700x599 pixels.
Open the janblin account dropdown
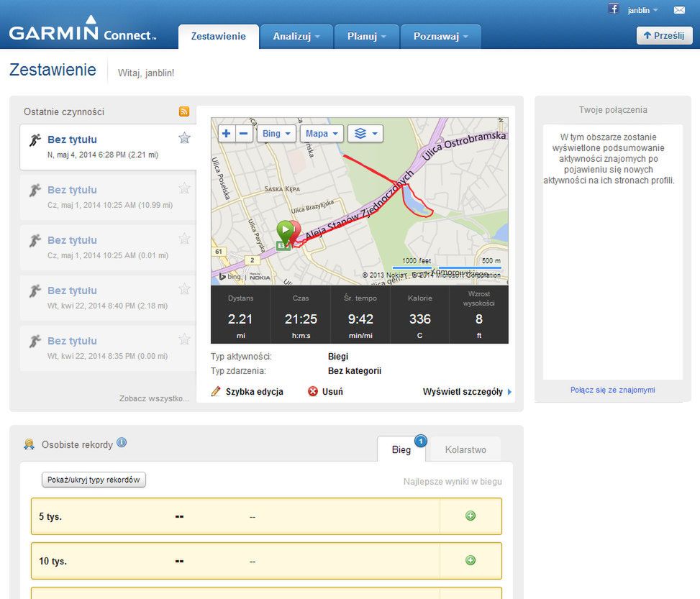click(642, 10)
